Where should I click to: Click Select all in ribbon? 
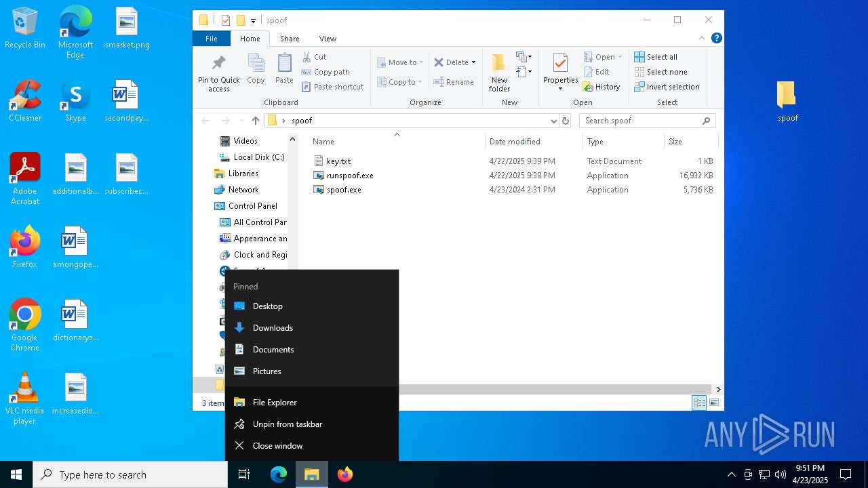point(656,57)
